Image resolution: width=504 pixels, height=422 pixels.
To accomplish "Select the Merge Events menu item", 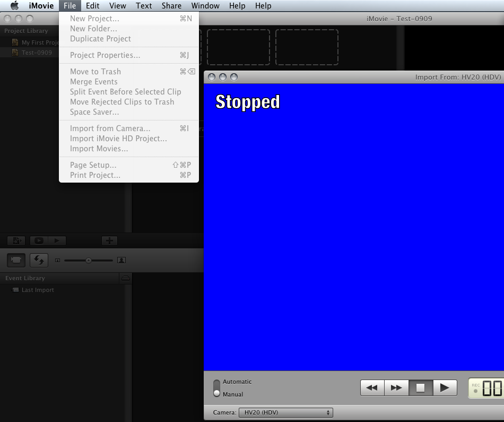I will tap(129, 82).
